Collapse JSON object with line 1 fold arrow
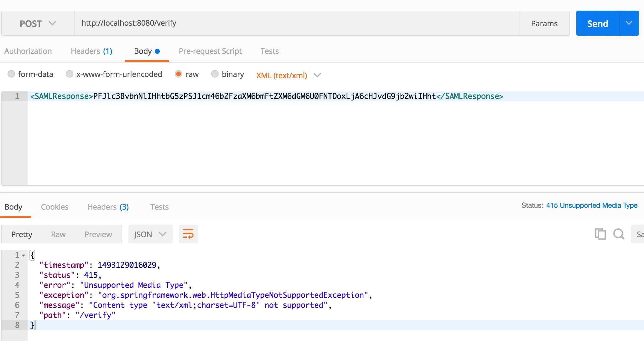The width and height of the screenshot is (644, 341). pyautogui.click(x=23, y=255)
